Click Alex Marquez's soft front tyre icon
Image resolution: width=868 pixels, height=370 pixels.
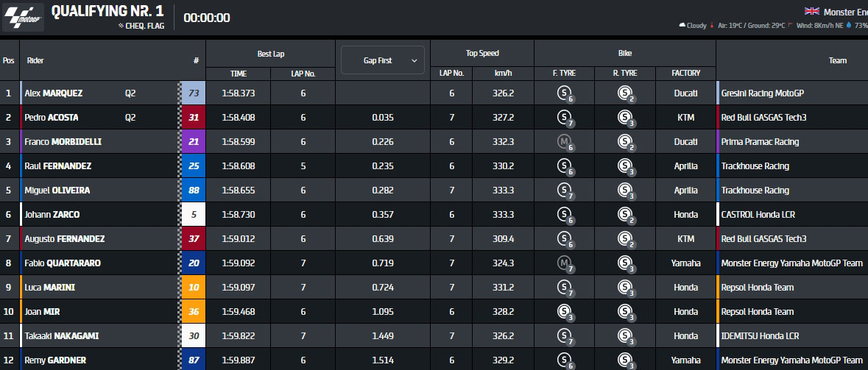[x=565, y=93]
